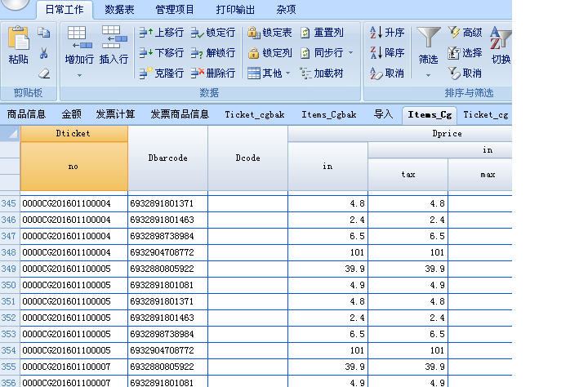Select the Items_Cg table tab
The image size is (588, 387).
(430, 115)
